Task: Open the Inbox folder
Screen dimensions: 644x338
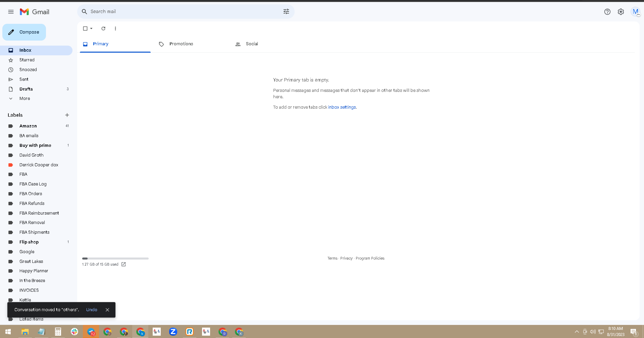Action: tap(36, 50)
